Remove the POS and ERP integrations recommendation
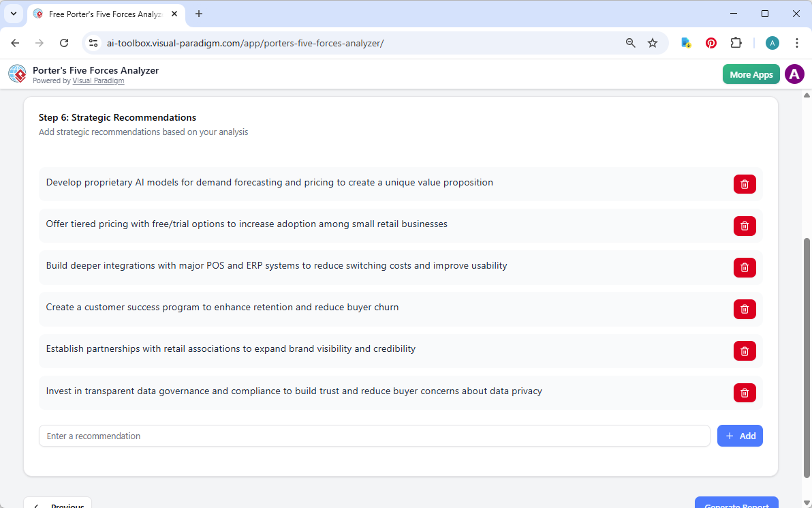812x508 pixels. 745,267
